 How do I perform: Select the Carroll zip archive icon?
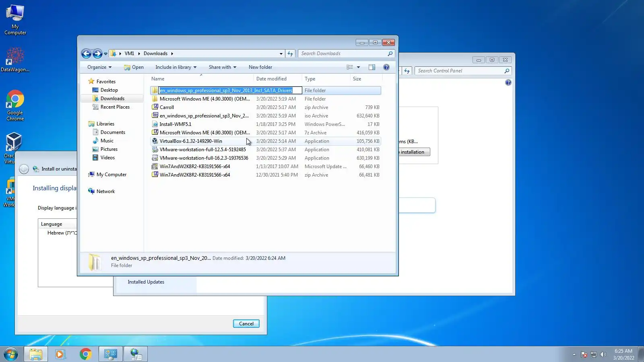click(155, 107)
